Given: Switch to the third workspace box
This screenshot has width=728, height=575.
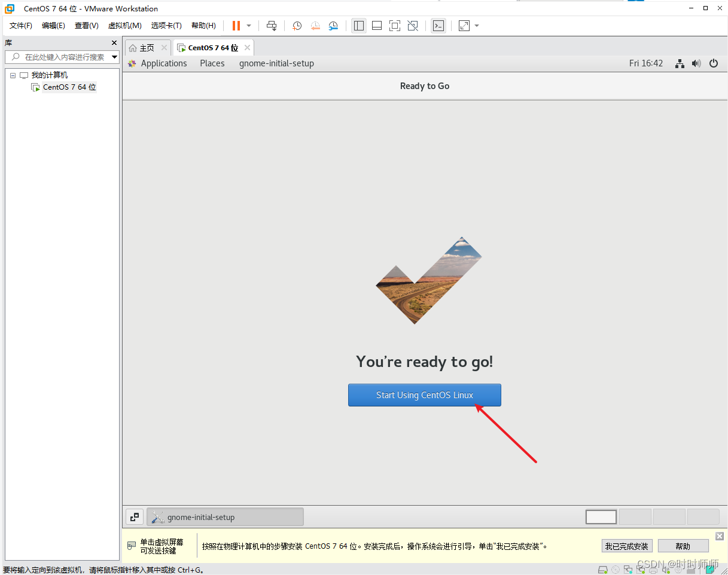Looking at the screenshot, I should (x=669, y=517).
